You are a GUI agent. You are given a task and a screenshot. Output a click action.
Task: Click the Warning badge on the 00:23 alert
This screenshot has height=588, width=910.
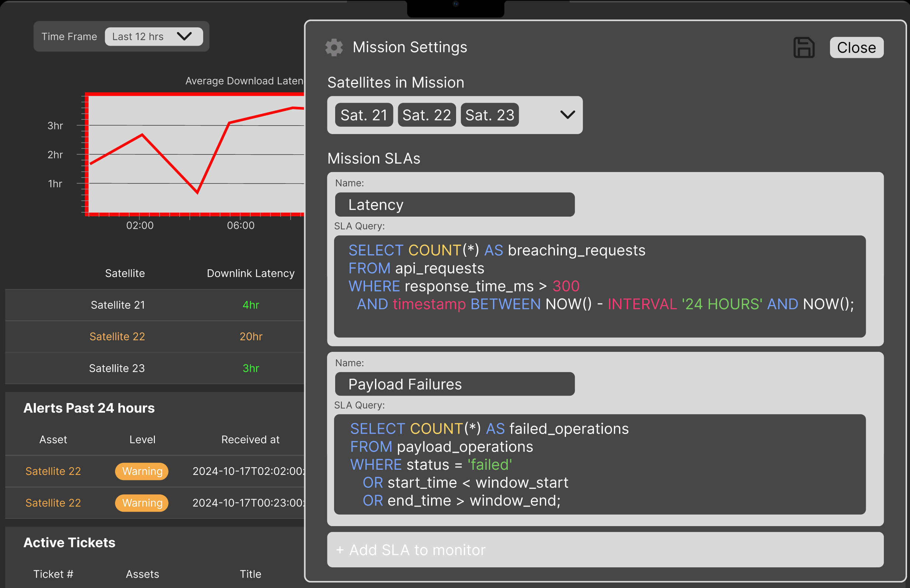pos(142,503)
